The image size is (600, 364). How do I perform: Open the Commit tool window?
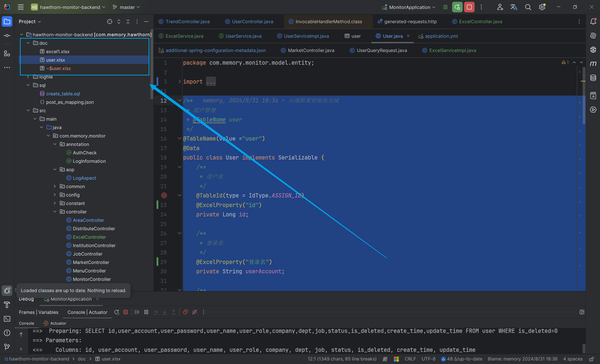(x=7, y=36)
